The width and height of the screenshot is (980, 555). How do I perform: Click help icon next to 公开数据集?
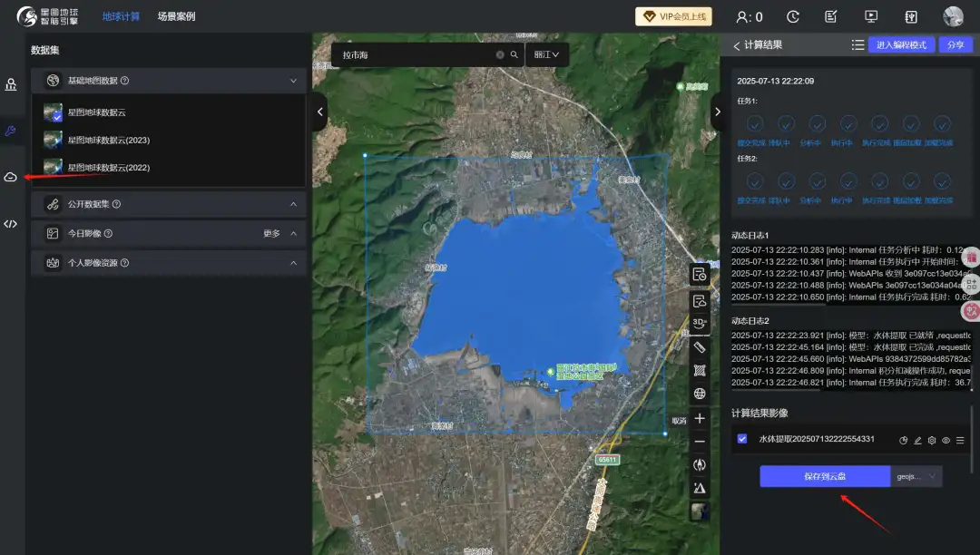click(116, 204)
